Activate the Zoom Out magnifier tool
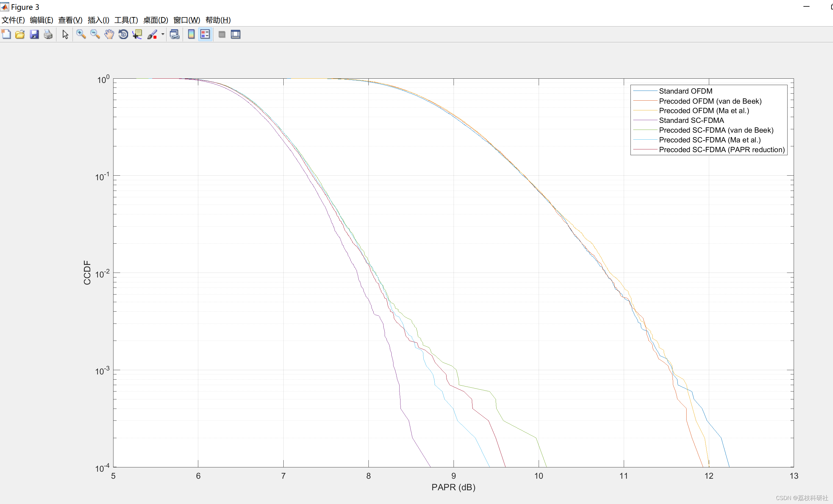Viewport: 833px width, 504px height. (95, 34)
